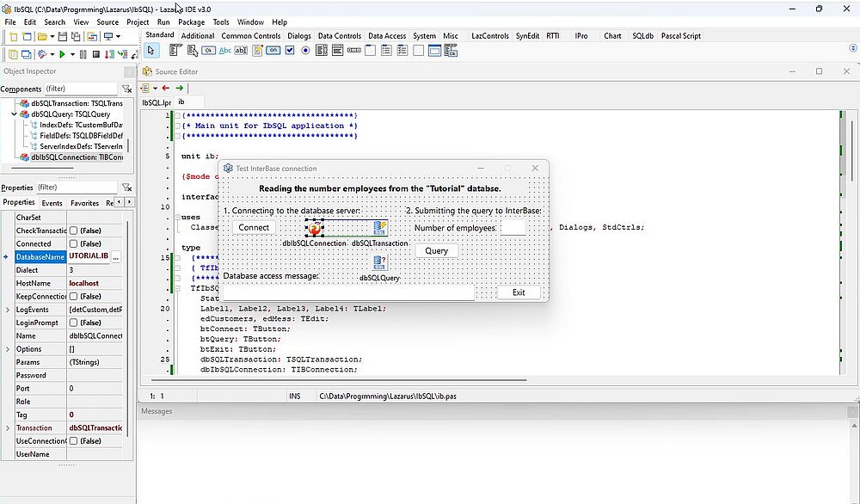Screen dimensions: 860x504
Task: Open the desktop layout dropdown arrow
Action: coord(118,37)
